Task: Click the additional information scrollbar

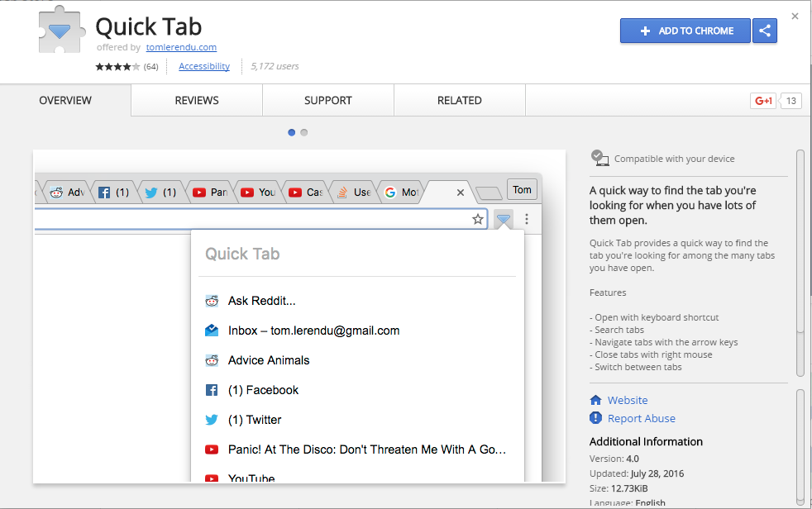Action: tap(800, 447)
